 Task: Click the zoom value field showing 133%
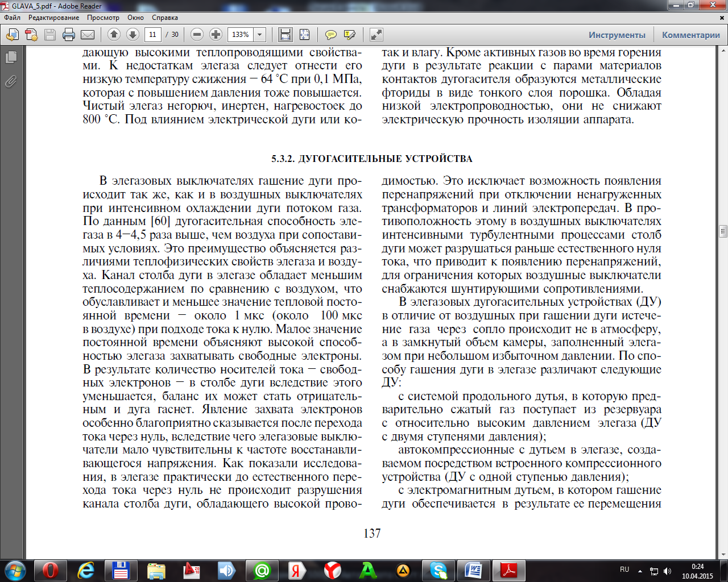(x=241, y=35)
